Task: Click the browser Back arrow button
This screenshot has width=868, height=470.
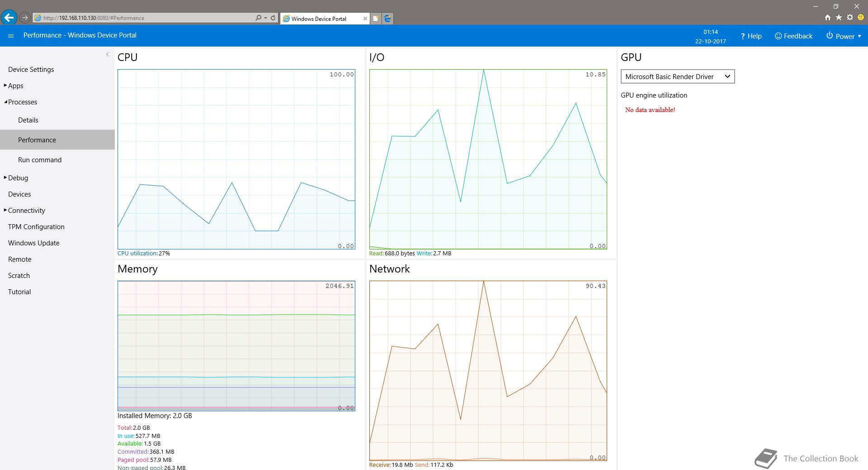Action: click(x=9, y=18)
